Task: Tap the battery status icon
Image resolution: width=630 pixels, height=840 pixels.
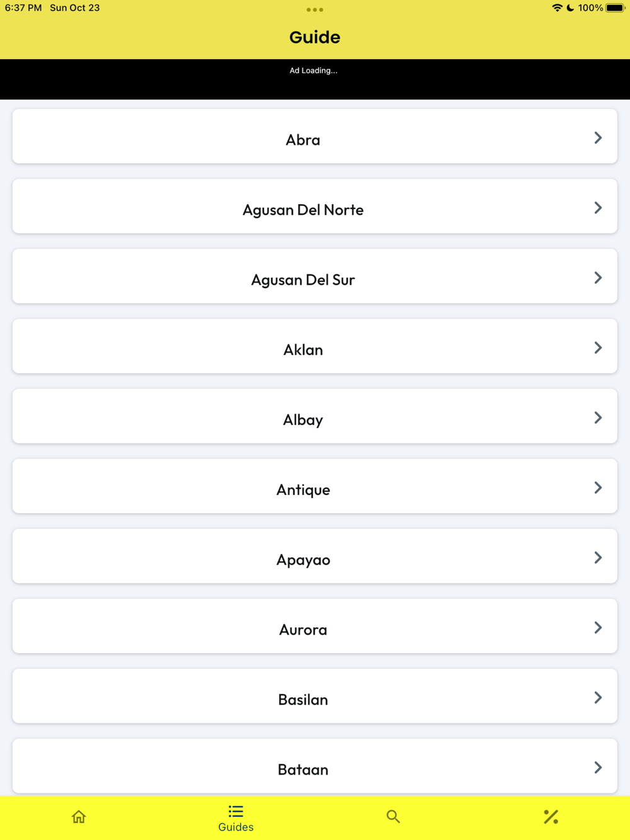Action: tap(616, 8)
